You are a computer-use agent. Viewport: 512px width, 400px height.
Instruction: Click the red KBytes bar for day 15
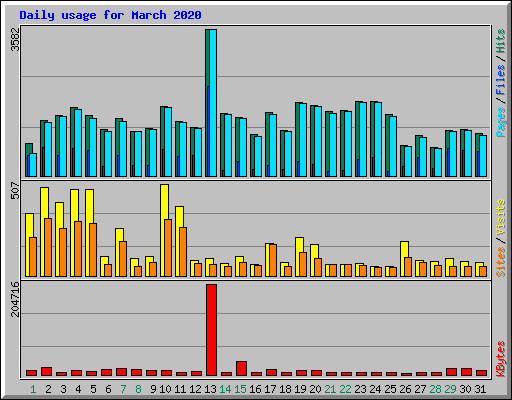[x=241, y=368]
